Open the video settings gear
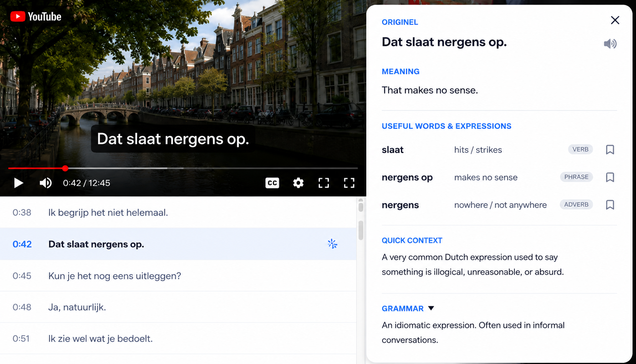 pos(298,183)
